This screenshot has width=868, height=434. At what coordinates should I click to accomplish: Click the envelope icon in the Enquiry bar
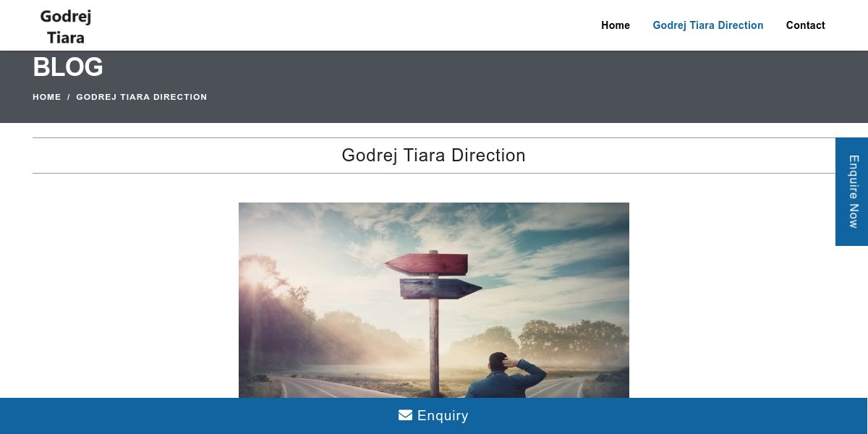[x=405, y=415]
